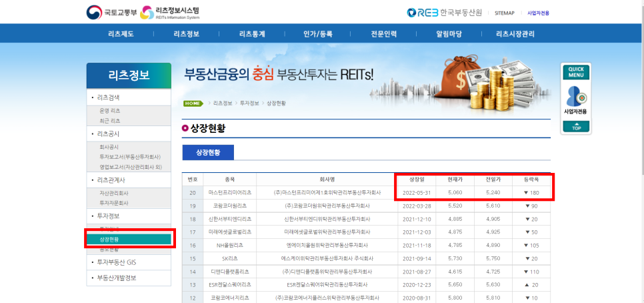Click the green HOME breadcrumb icon
This screenshot has width=644, height=303.
[193, 103]
